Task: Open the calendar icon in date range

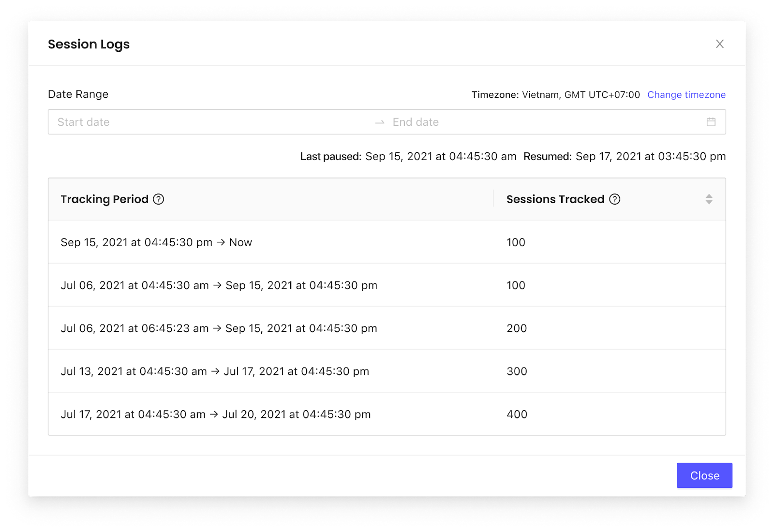Action: pyautogui.click(x=711, y=122)
